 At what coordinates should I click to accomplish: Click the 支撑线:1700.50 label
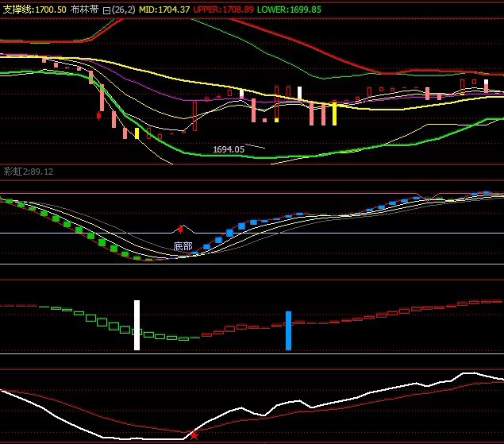[x=34, y=10]
